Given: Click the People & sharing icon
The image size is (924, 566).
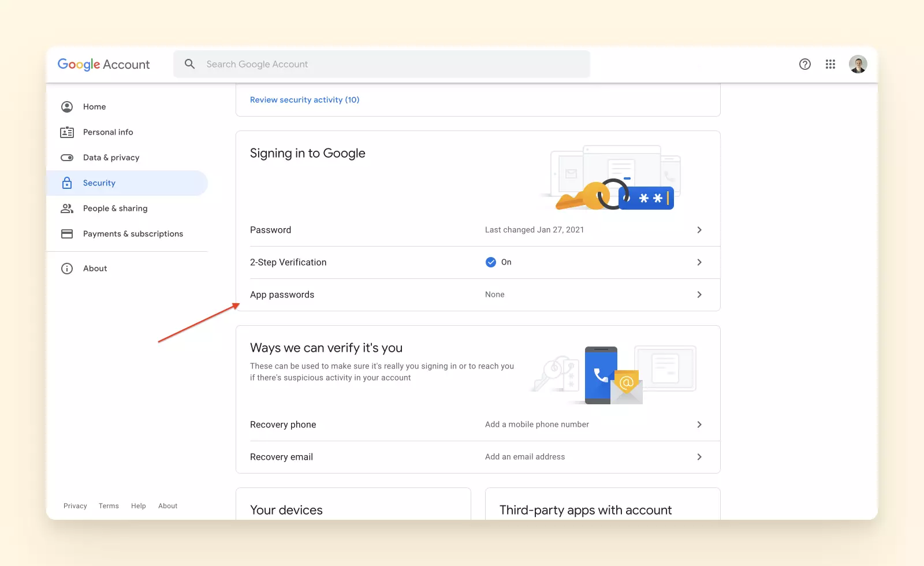Looking at the screenshot, I should [x=67, y=208].
